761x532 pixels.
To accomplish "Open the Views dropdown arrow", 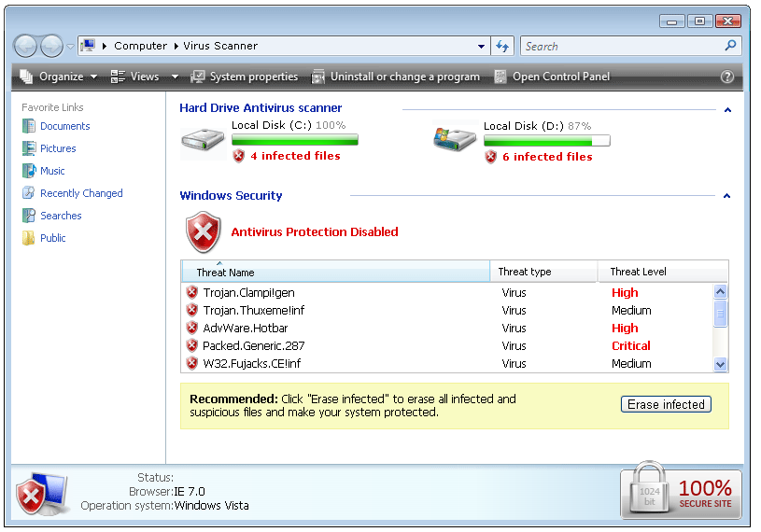I will pos(176,77).
